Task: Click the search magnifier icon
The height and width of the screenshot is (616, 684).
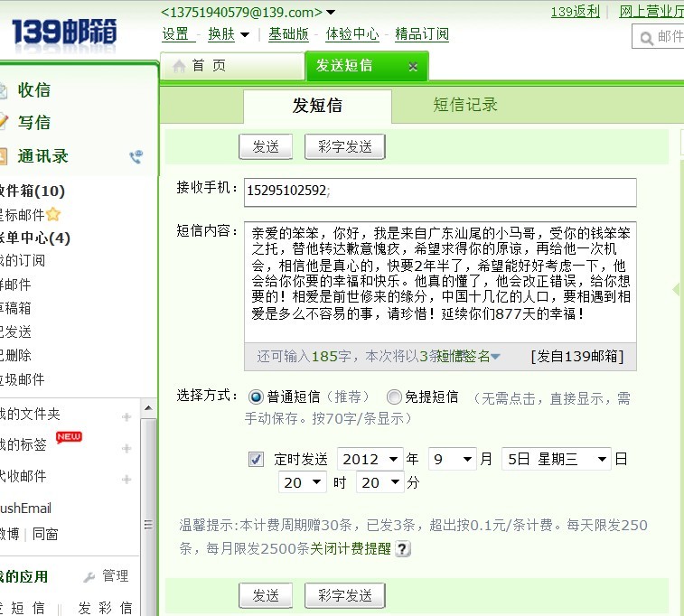Action: 646,38
